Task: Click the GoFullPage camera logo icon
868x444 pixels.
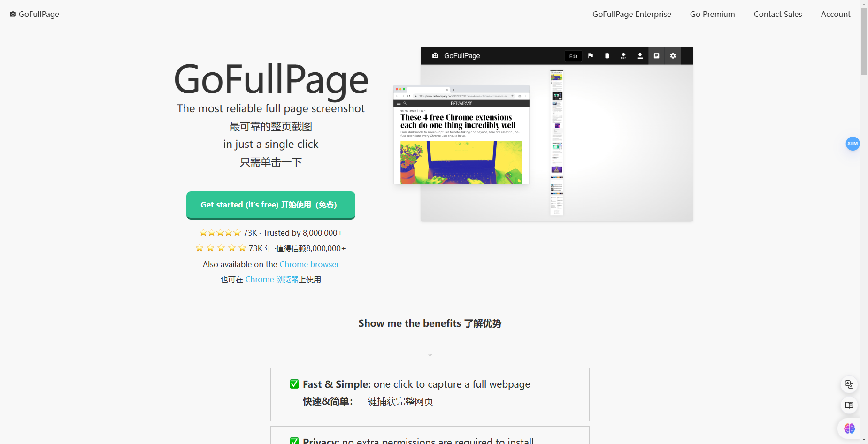Action: point(13,14)
